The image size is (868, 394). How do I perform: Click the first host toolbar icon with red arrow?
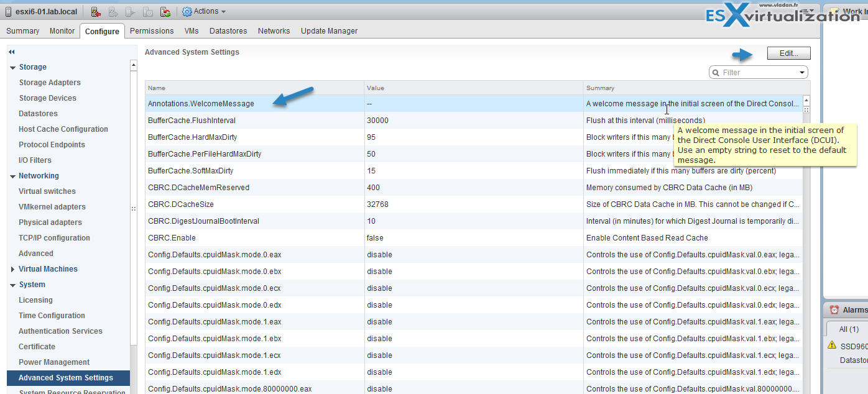pos(96,12)
